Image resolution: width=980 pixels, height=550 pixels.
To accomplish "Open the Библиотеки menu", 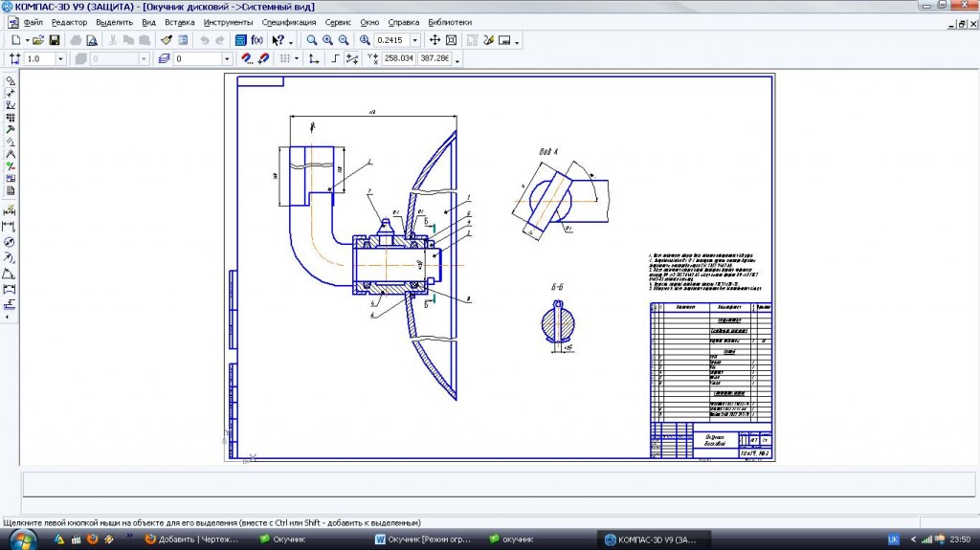I will pos(450,23).
